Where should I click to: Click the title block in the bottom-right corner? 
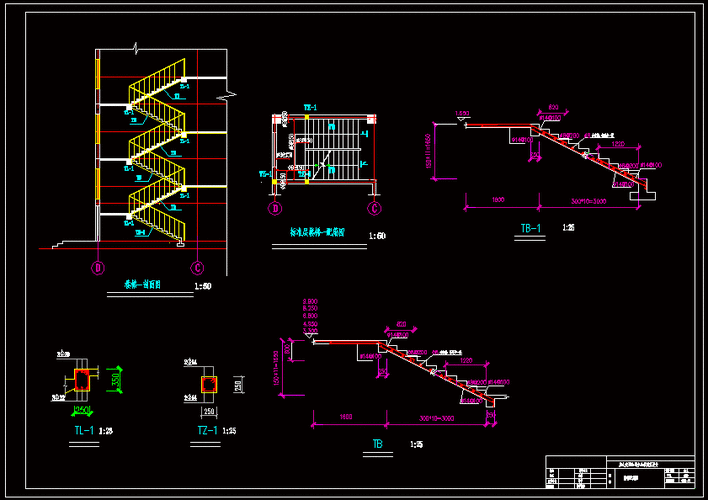[620, 470]
